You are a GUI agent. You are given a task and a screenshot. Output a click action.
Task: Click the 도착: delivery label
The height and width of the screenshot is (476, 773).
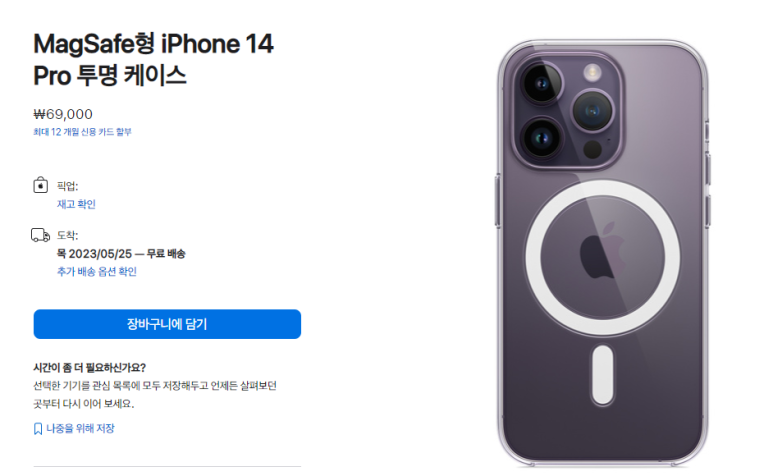tap(68, 236)
